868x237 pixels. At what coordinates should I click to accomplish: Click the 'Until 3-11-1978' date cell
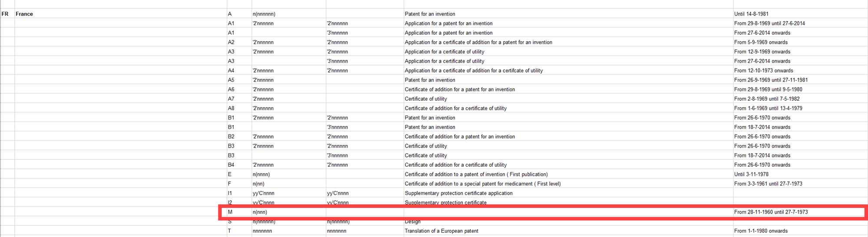pos(751,174)
